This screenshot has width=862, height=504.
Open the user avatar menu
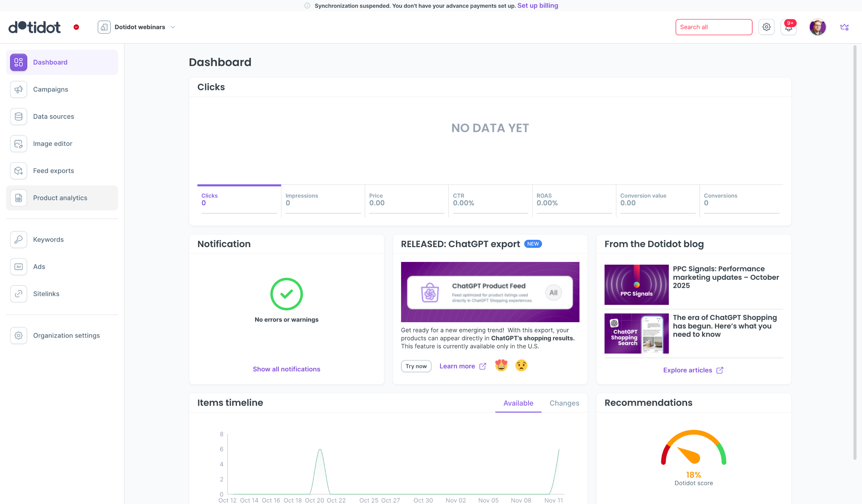pyautogui.click(x=817, y=27)
